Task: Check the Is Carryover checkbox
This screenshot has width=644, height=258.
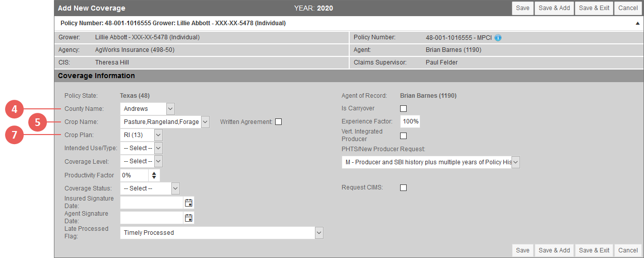Action: pos(403,108)
